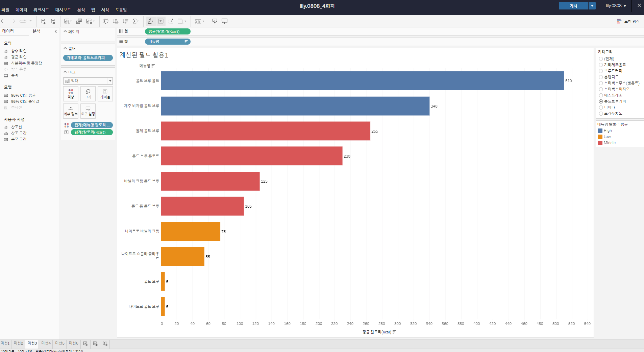Click the Clear Sheet toolbar icon

click(90, 21)
